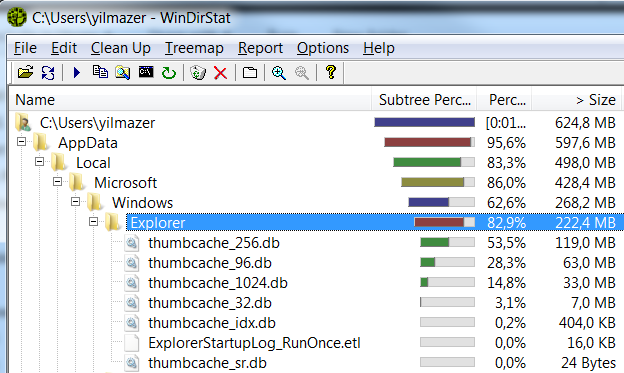This screenshot has width=624, height=373.
Task: Open the Edit menu
Action: tap(64, 48)
